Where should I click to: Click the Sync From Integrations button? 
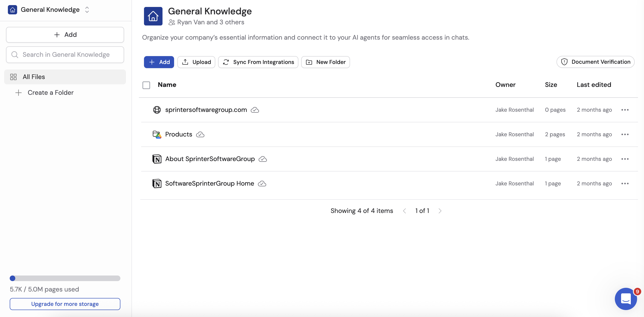tap(258, 62)
